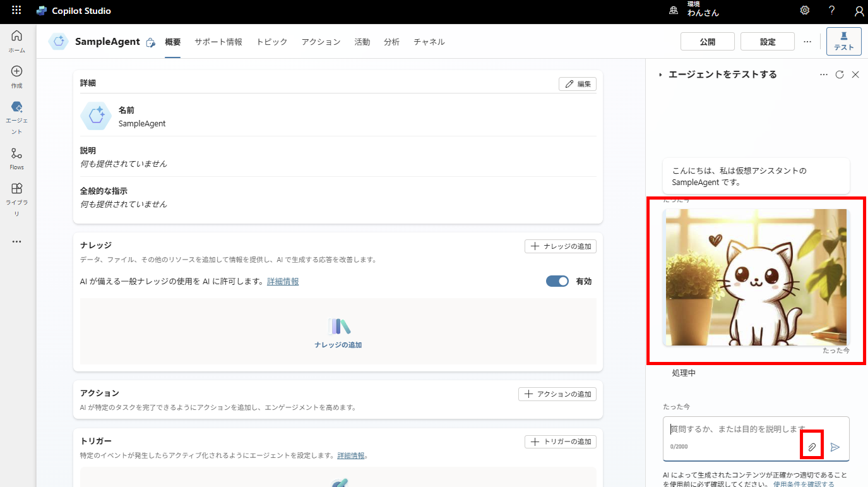Image resolution: width=868 pixels, height=487 pixels.
Task: Publish the agent with the 公開 button
Action: point(707,41)
